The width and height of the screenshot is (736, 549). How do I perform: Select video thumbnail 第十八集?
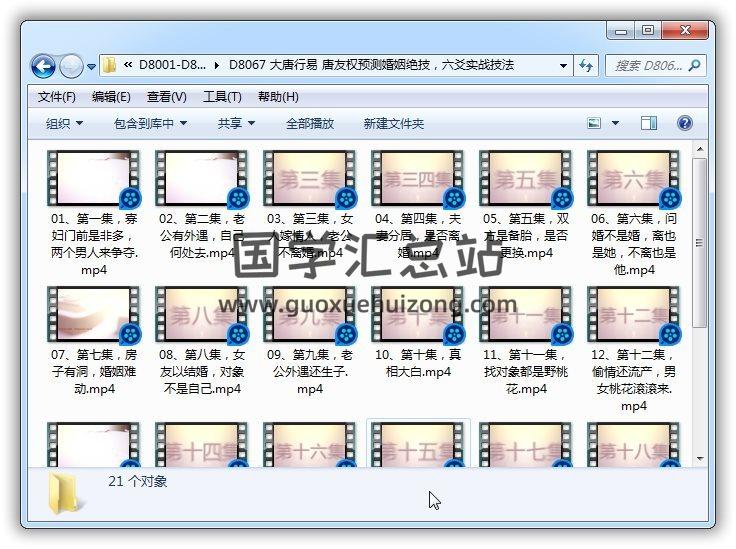[634, 444]
